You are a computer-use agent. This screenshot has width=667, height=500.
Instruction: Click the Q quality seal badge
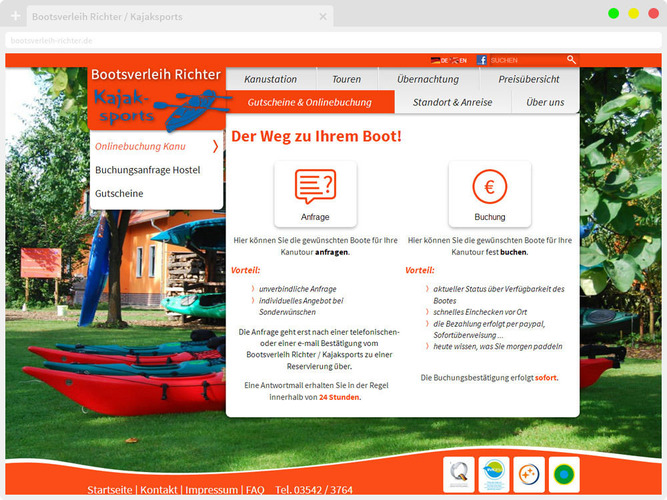460,474
